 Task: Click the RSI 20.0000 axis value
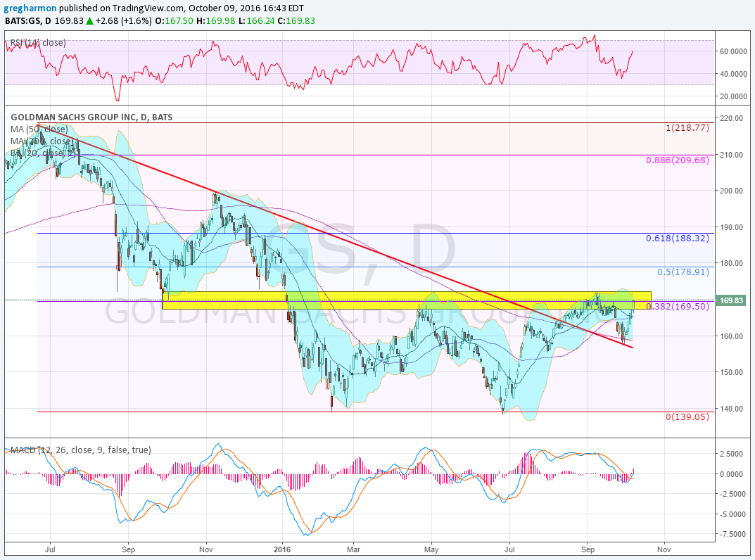(x=733, y=96)
